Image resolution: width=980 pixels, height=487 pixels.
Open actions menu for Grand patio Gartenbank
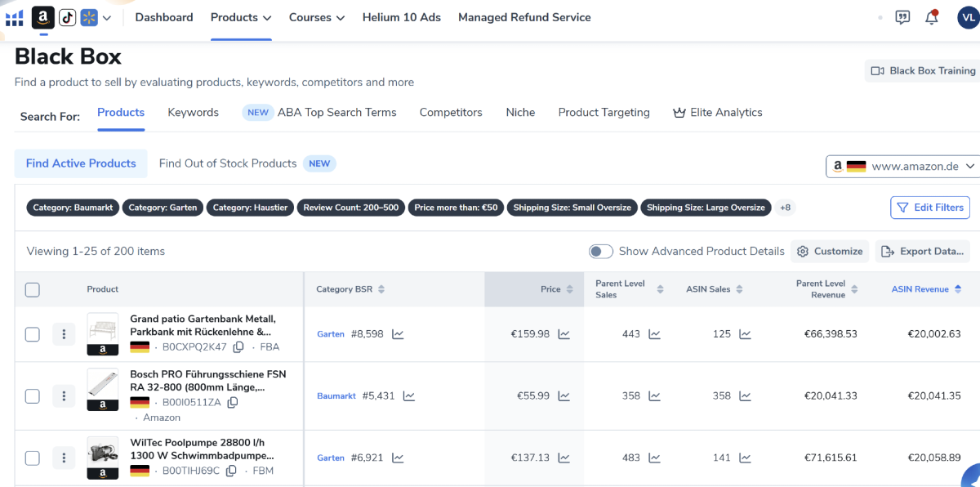tap(64, 334)
